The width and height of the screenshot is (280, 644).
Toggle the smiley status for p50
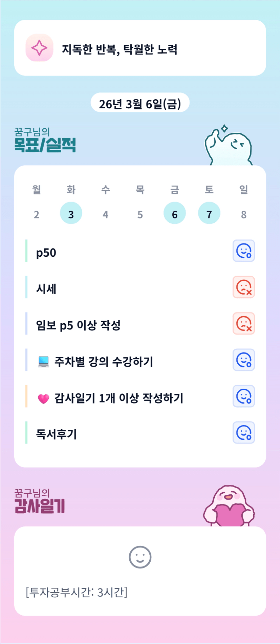pos(243,251)
